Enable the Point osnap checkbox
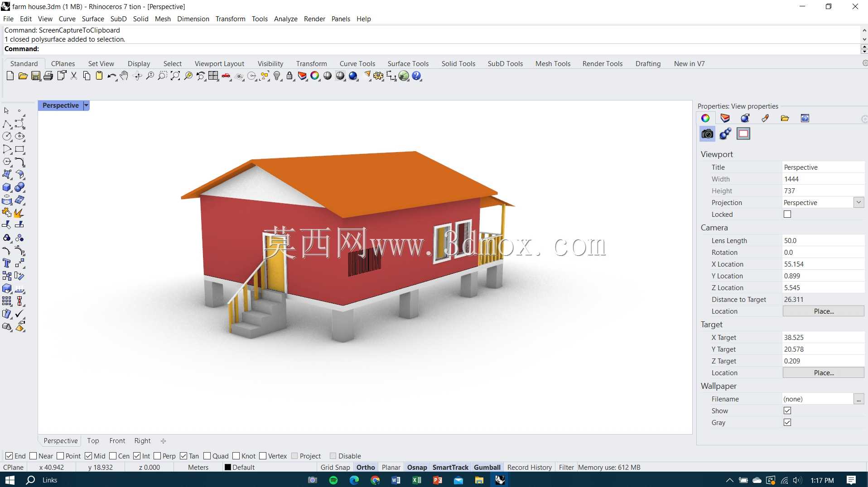868x487 pixels. (x=60, y=456)
